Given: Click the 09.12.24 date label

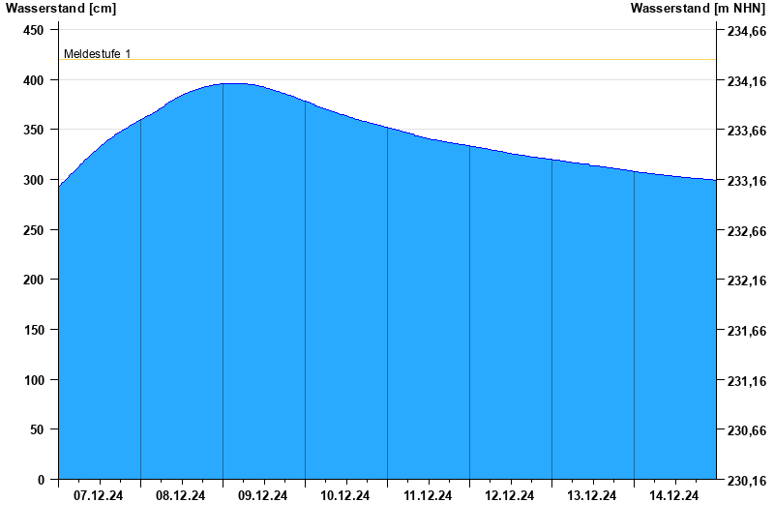Looking at the screenshot, I should [262, 495].
